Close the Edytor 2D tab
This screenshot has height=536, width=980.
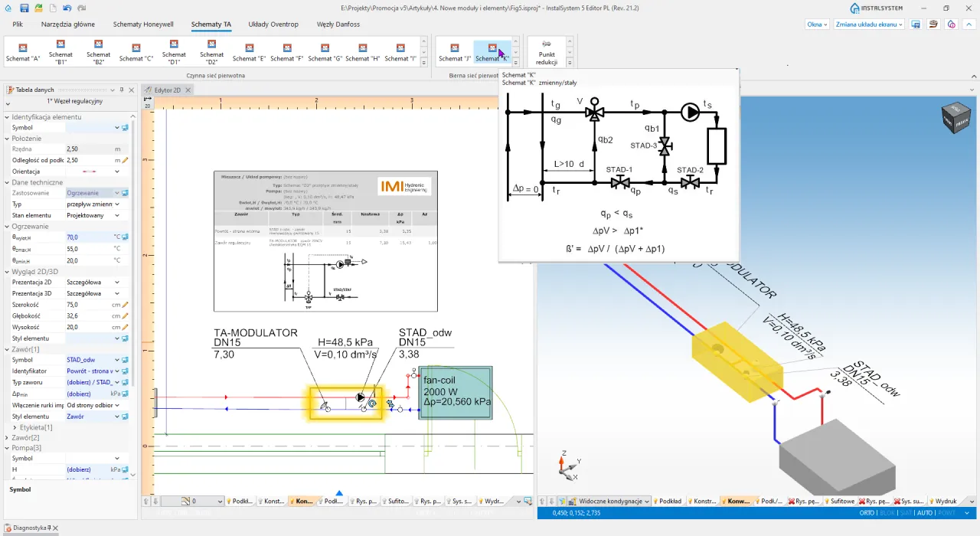click(x=188, y=90)
